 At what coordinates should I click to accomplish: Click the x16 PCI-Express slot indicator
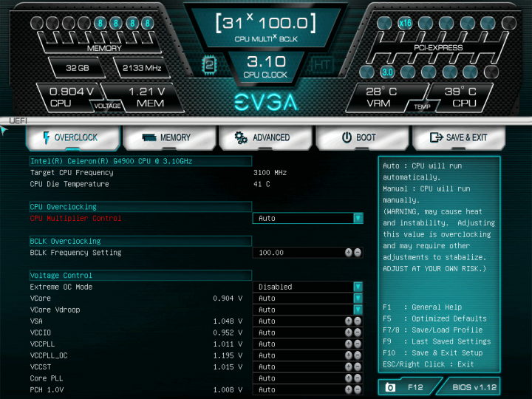405,23
